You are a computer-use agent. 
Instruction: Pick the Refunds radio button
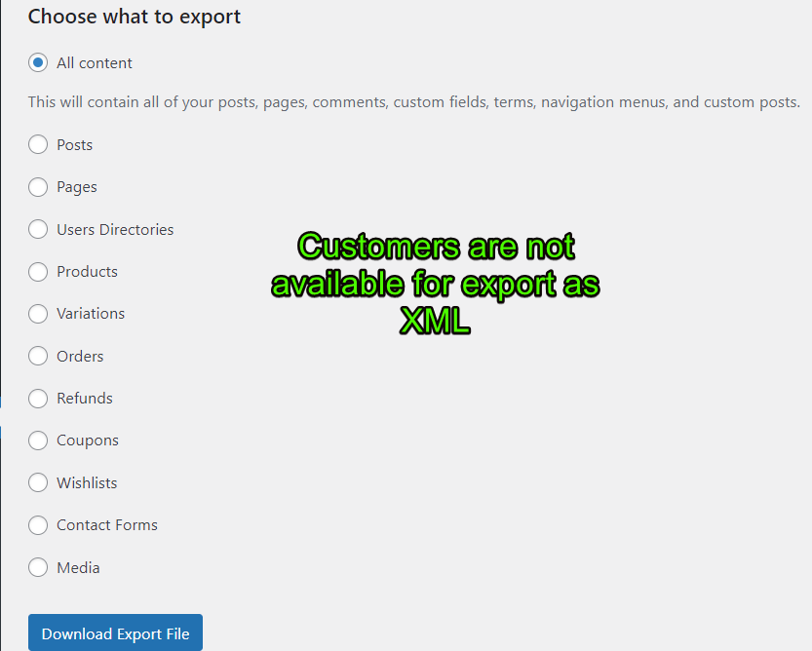pos(38,399)
